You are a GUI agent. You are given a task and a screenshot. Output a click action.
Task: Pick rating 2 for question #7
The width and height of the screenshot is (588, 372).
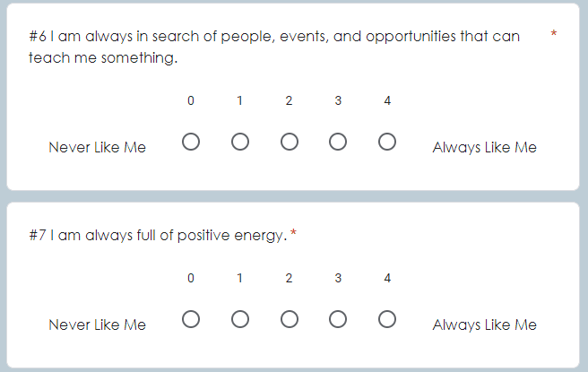tap(290, 319)
